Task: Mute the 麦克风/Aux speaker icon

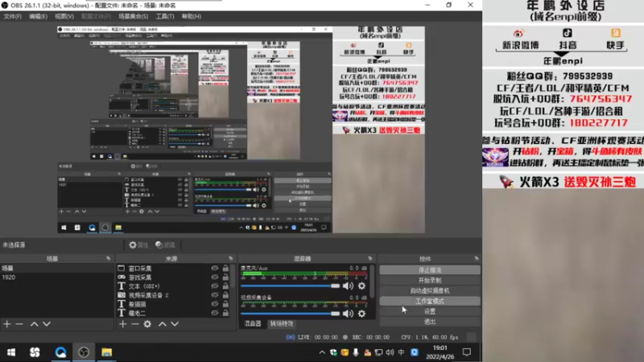Action: (348, 286)
